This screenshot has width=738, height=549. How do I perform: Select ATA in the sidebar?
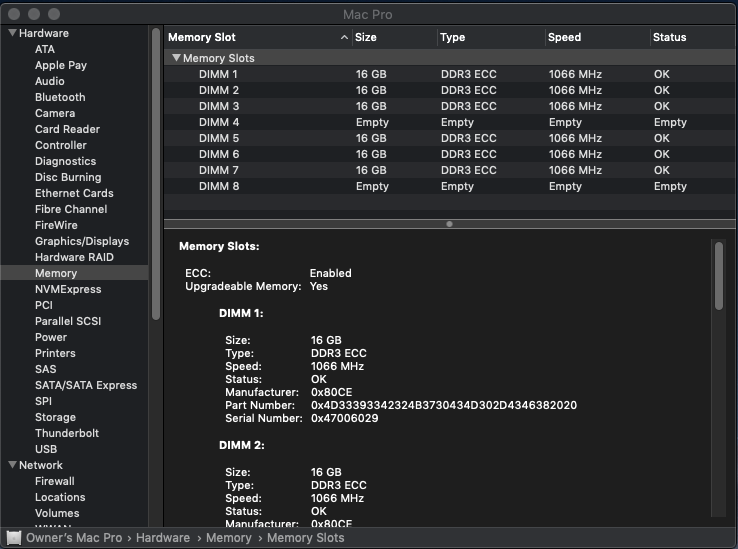[45, 49]
